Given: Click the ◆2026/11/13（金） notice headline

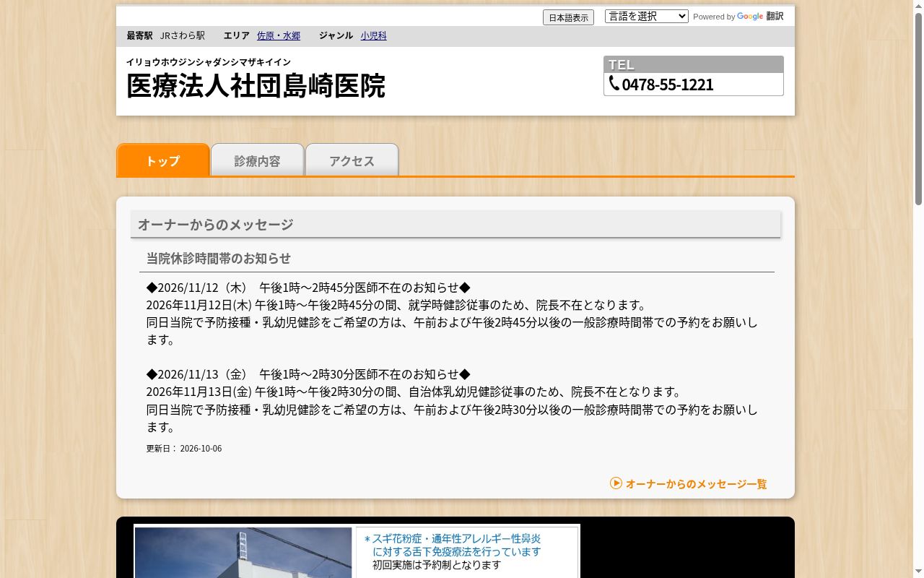Looking at the screenshot, I should (308, 374).
